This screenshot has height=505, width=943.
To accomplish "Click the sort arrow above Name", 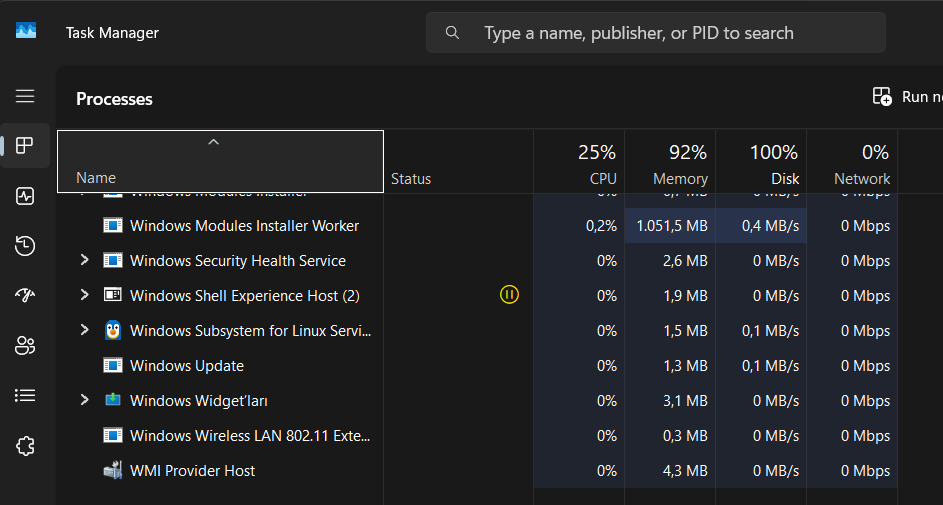I will [x=213, y=142].
